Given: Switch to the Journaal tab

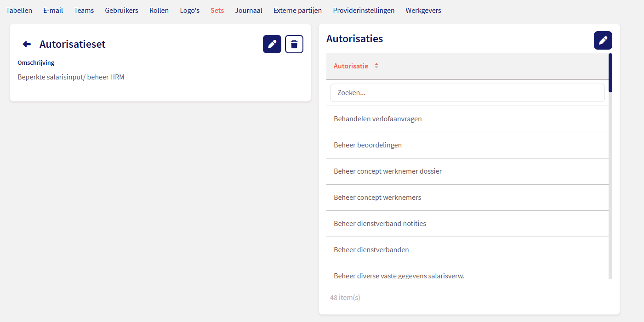Looking at the screenshot, I should pos(248,10).
